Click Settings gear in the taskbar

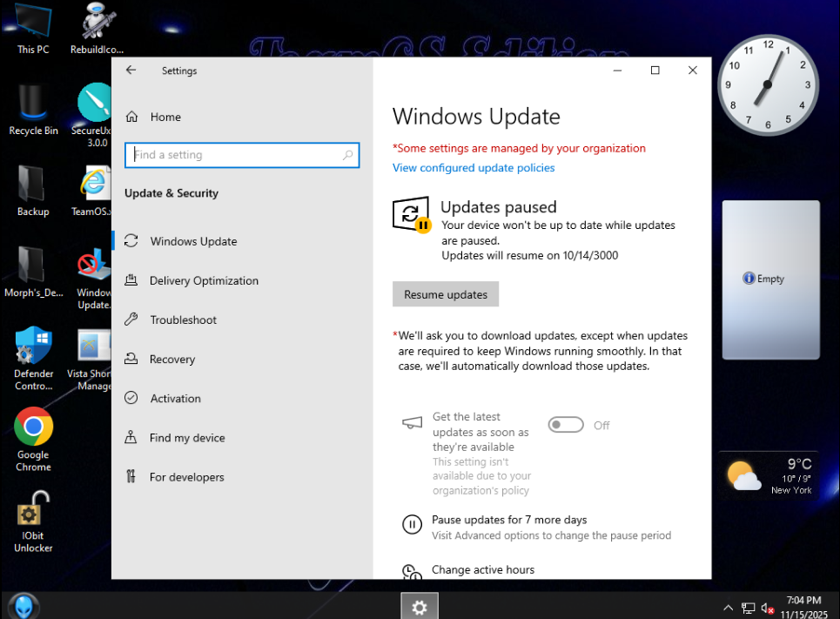[420, 606]
